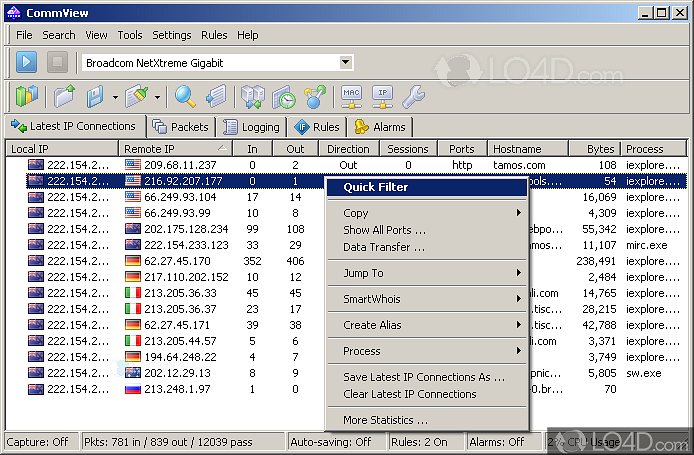
Task: Start capture with the play button
Action: click(26, 62)
